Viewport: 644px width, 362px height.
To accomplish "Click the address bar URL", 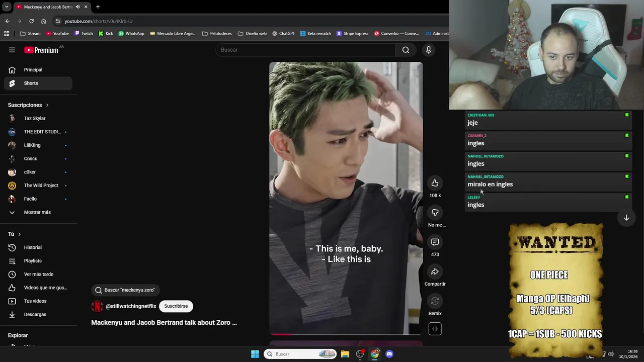I will tap(99, 21).
